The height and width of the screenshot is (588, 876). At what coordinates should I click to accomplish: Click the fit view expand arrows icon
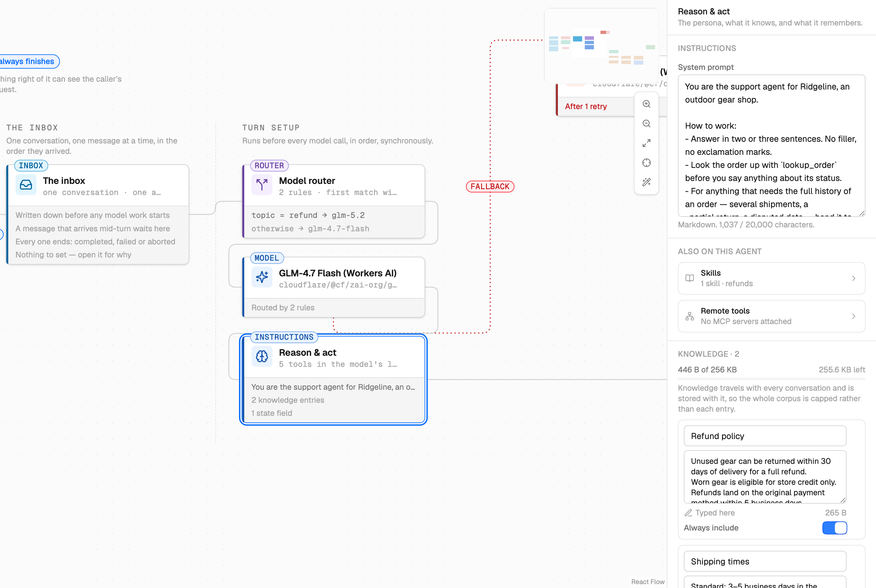pos(647,143)
